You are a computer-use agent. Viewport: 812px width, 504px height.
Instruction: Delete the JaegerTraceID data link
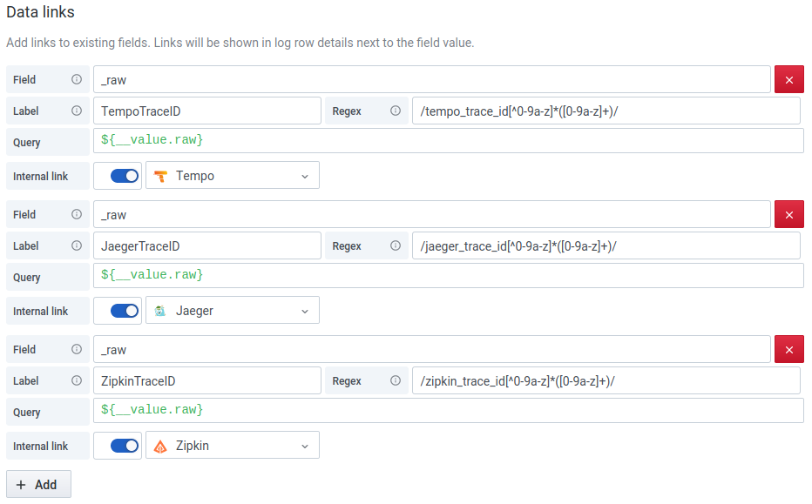789,214
